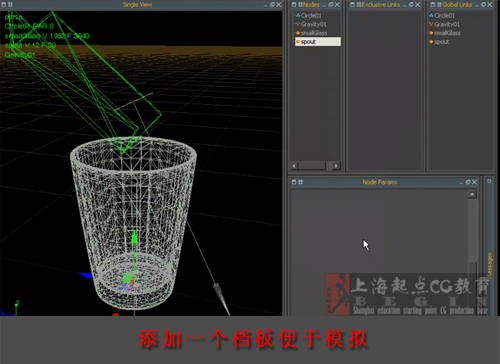This screenshot has width=500, height=364.
Task: Click the blue axis handle near the glass base
Action: coord(86,275)
